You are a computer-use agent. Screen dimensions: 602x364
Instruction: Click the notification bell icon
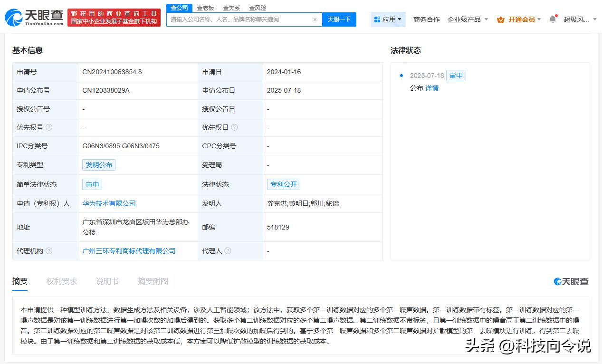point(553,19)
